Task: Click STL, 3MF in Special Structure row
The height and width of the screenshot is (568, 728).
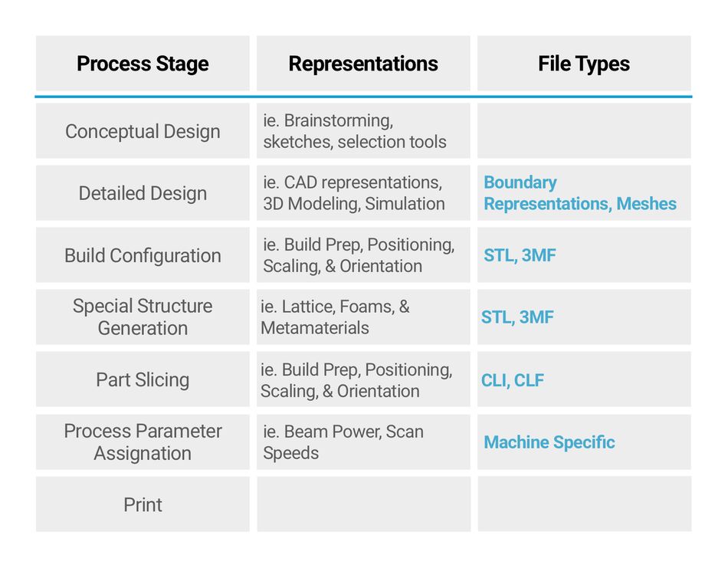Action: click(517, 317)
